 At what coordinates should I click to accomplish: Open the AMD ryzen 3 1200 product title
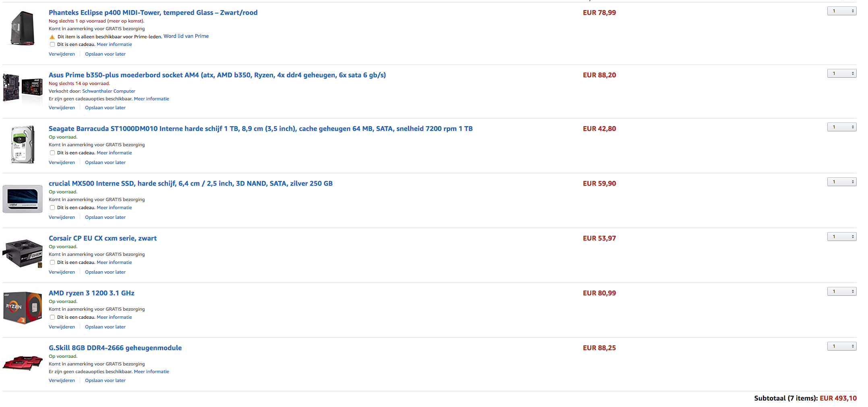[x=91, y=293]
